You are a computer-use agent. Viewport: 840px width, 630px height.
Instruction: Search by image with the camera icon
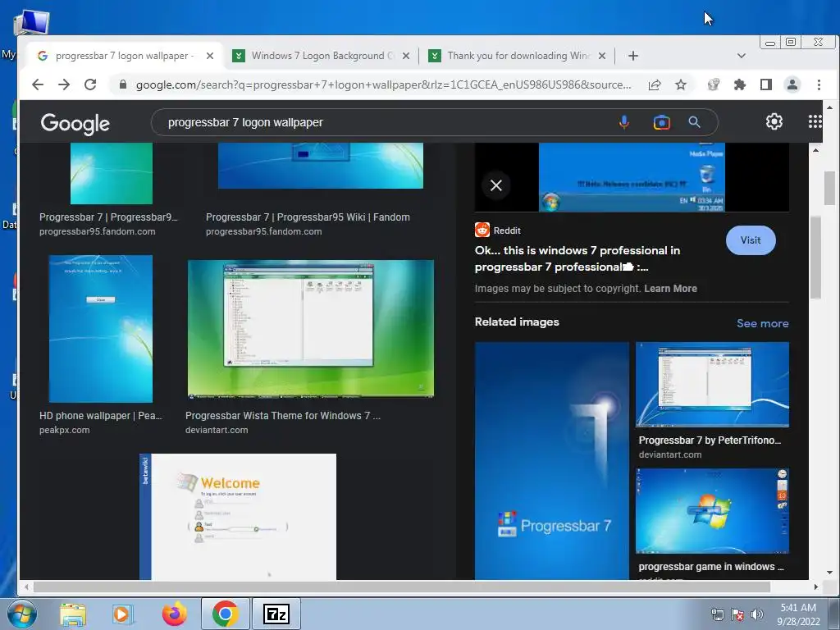pyautogui.click(x=662, y=123)
